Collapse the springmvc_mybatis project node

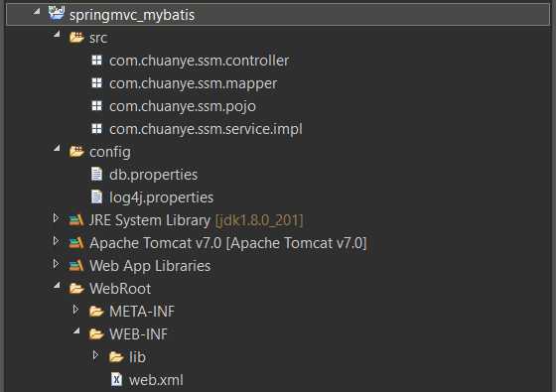point(37,12)
